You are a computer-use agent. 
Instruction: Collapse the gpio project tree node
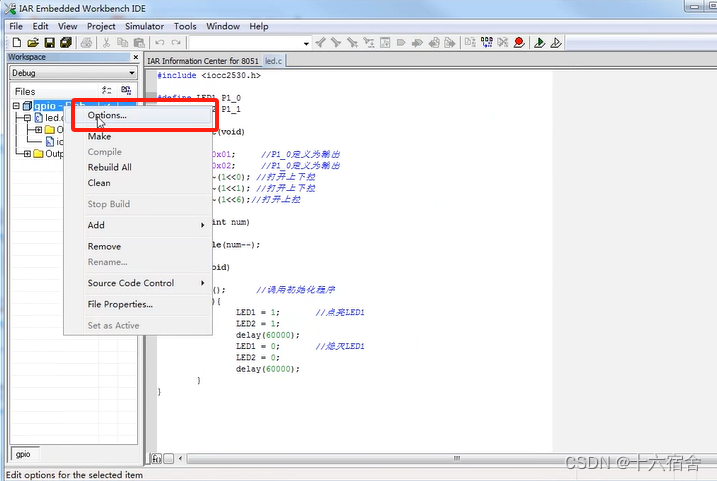(16, 106)
